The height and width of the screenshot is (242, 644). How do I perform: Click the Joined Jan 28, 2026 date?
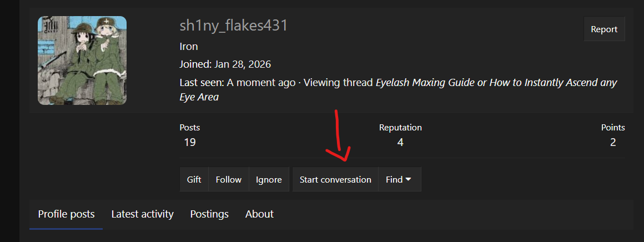click(241, 64)
